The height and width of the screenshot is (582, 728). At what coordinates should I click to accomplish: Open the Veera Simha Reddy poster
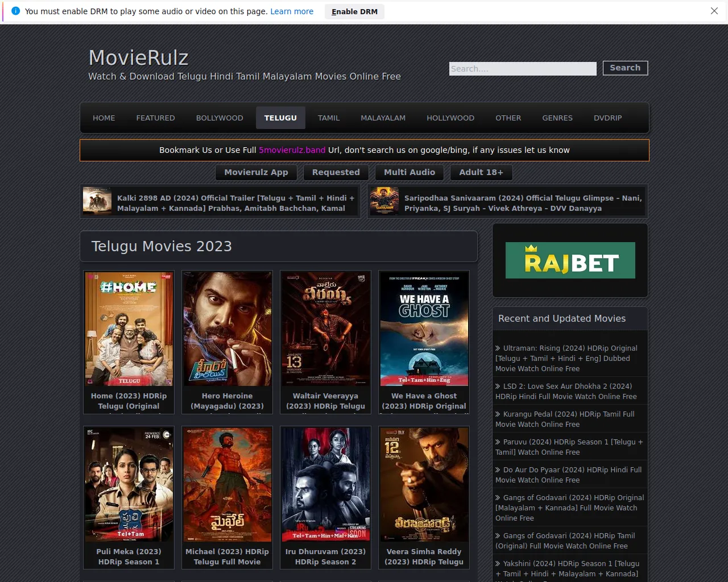(x=424, y=485)
